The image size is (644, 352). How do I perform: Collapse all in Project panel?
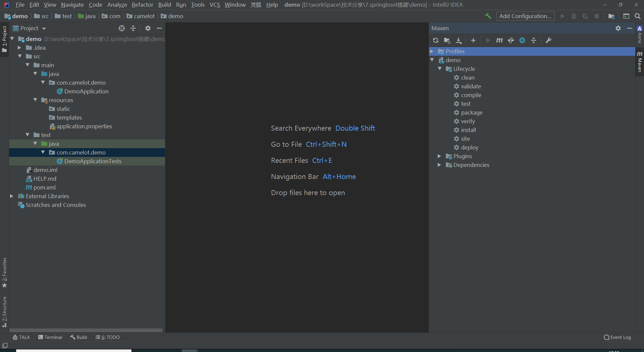(x=133, y=28)
